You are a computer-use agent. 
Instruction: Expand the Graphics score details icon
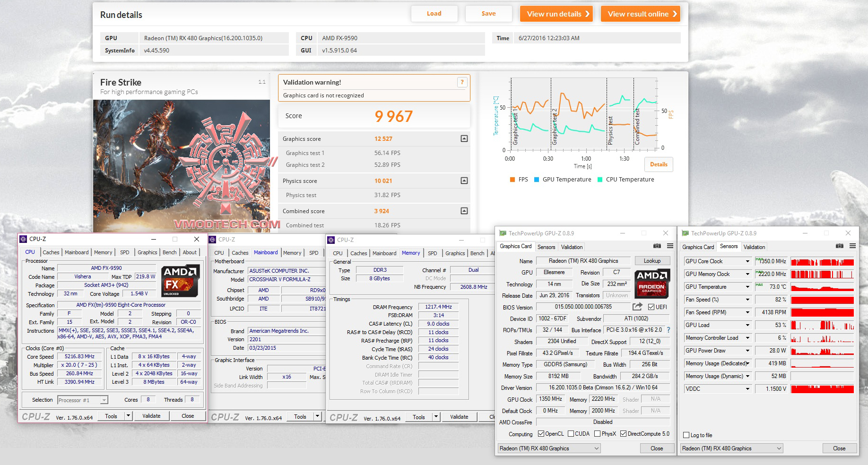tap(464, 138)
